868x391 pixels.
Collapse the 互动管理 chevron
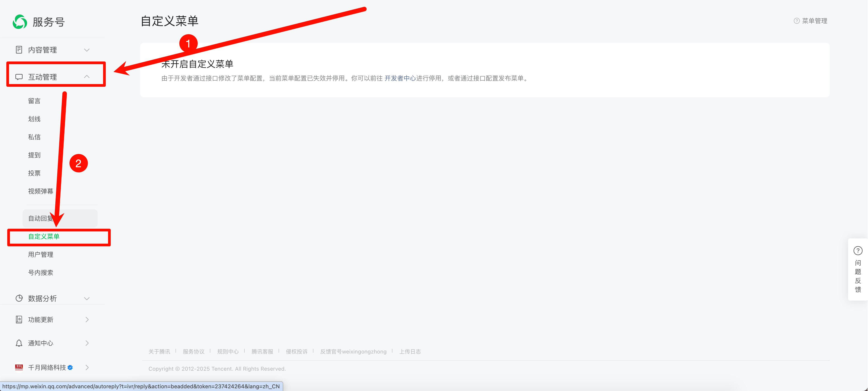coord(87,77)
